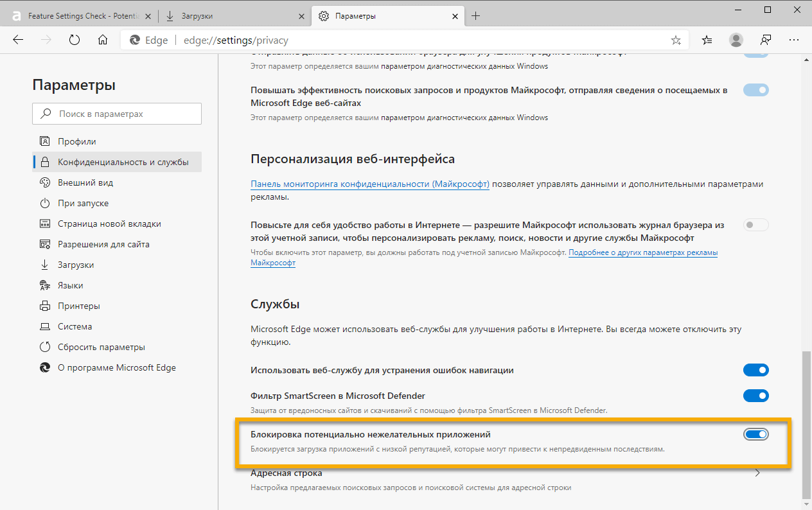The height and width of the screenshot is (510, 812).
Task: Select the Feature Settings Check tab
Action: (84, 15)
